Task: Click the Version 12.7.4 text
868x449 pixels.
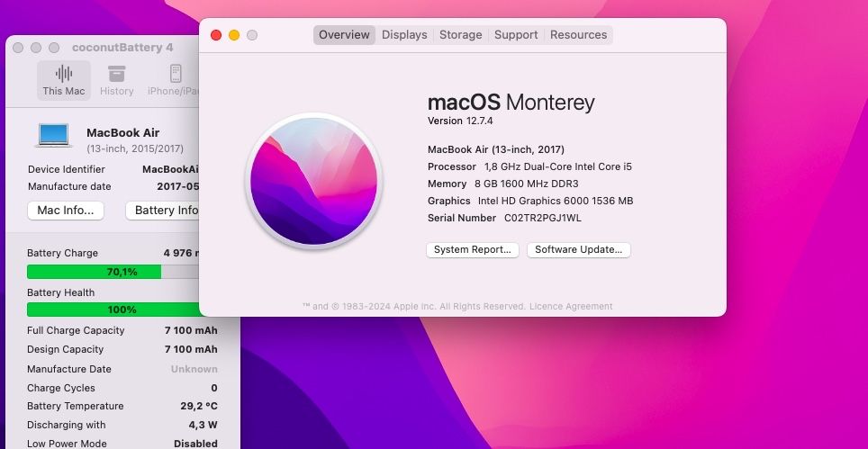Action: pos(460,121)
